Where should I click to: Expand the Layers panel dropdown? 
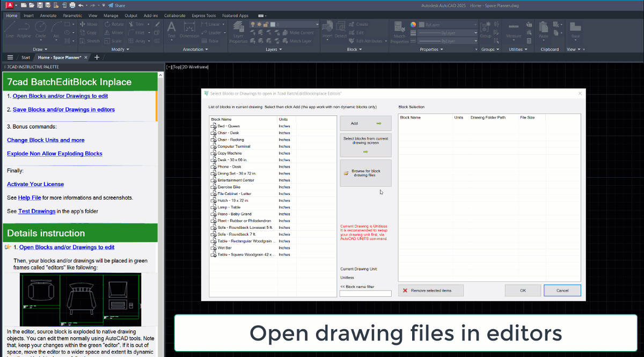pos(274,49)
